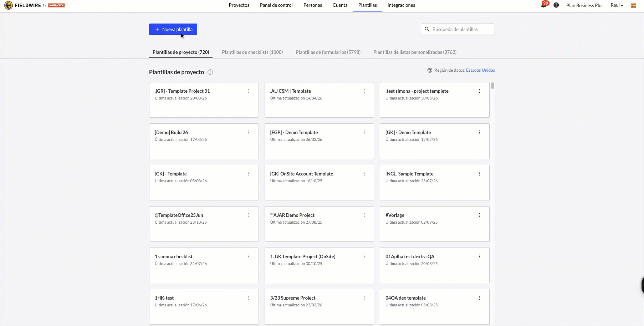
Task: Open the [Demo] Build 26 template
Action: (204, 141)
